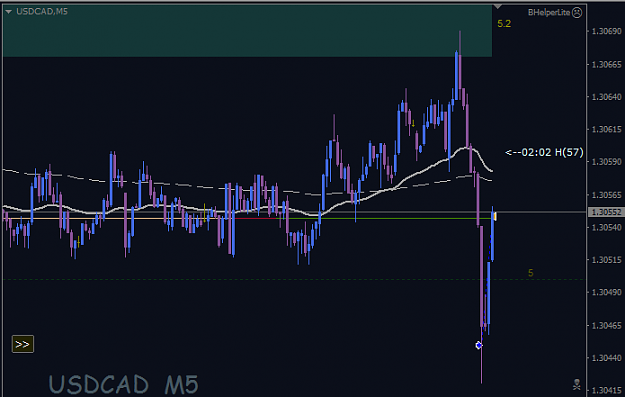Click price scale value 1.30615
Image resolution: width=625 pixels, height=397 pixels.
[607, 130]
